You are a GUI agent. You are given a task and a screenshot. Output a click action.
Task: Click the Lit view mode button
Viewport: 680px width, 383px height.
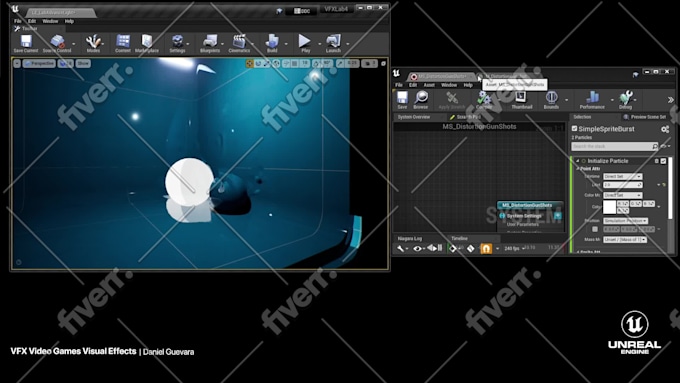click(x=66, y=64)
